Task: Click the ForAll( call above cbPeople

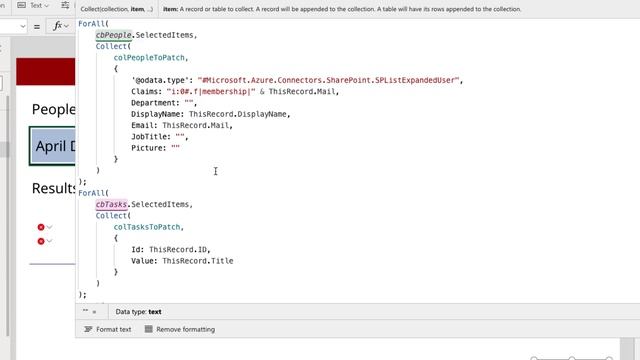Action: 93,24
